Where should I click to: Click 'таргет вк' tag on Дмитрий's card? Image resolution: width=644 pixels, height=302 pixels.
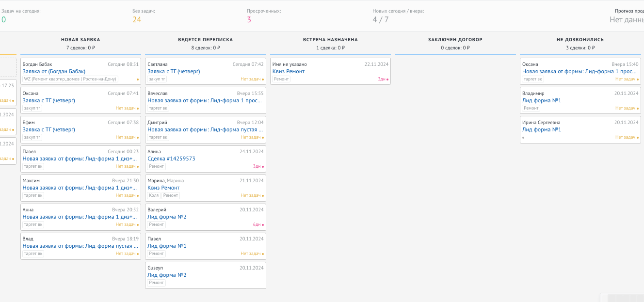(159, 137)
